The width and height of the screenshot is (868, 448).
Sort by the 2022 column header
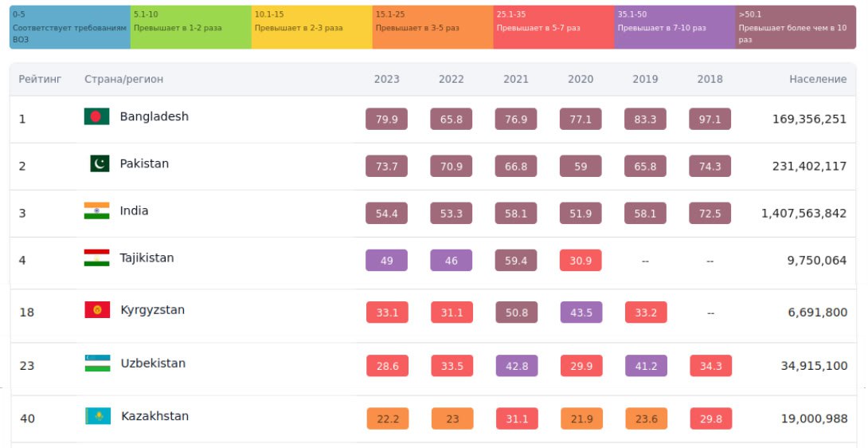coord(452,79)
